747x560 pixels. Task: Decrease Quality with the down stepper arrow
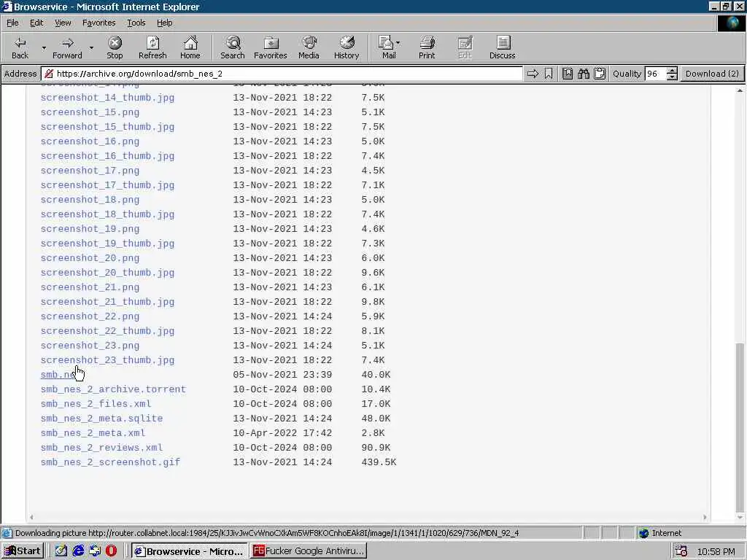[672, 77]
